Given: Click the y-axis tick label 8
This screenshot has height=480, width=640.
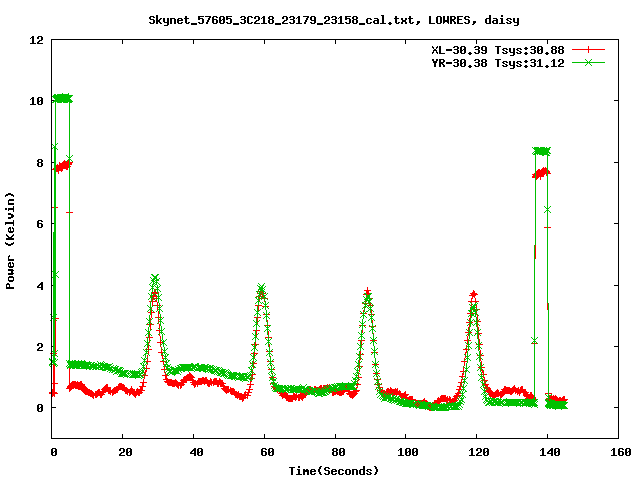Looking at the screenshot, I should 40,162.
